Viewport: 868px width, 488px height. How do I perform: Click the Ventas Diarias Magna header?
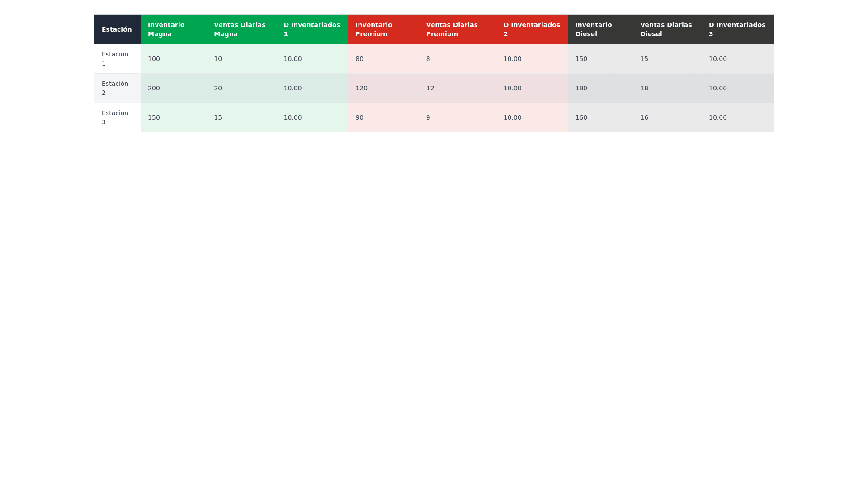(x=240, y=29)
